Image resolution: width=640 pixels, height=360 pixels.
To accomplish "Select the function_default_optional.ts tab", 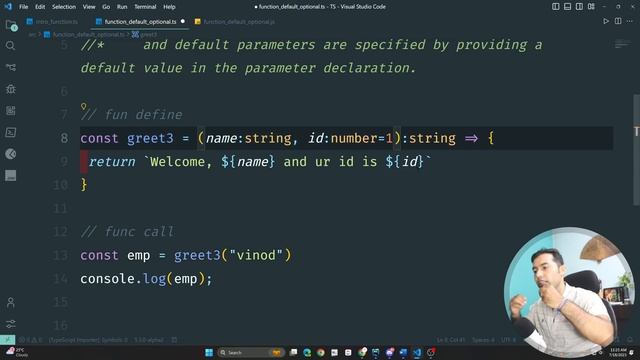I will (140, 22).
